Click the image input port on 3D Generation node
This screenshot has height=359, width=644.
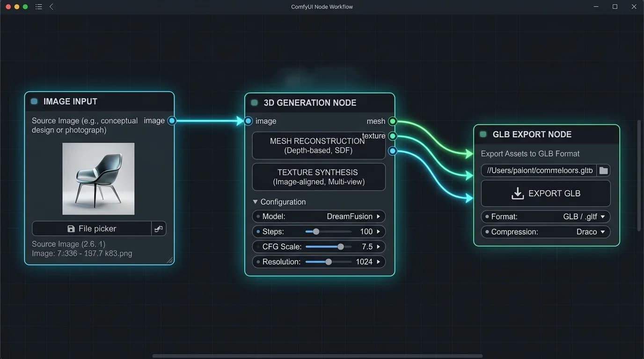(x=248, y=121)
